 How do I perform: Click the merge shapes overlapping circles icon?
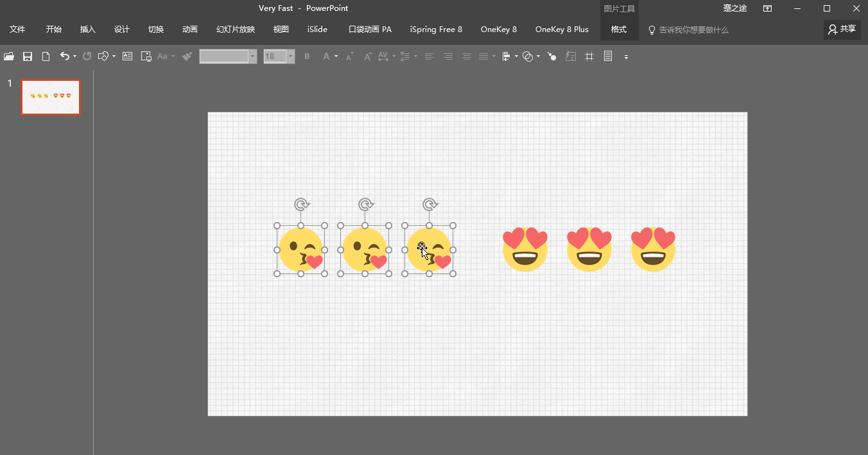coord(528,56)
